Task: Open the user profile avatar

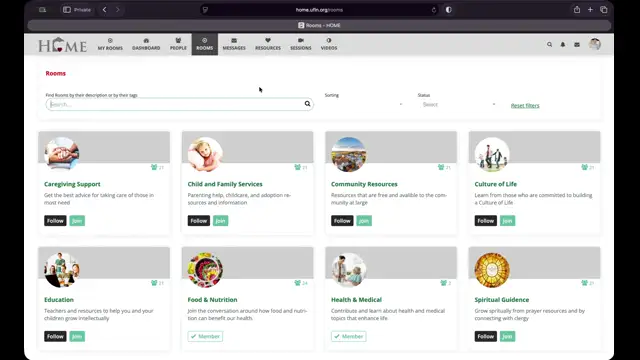Action: click(x=595, y=44)
